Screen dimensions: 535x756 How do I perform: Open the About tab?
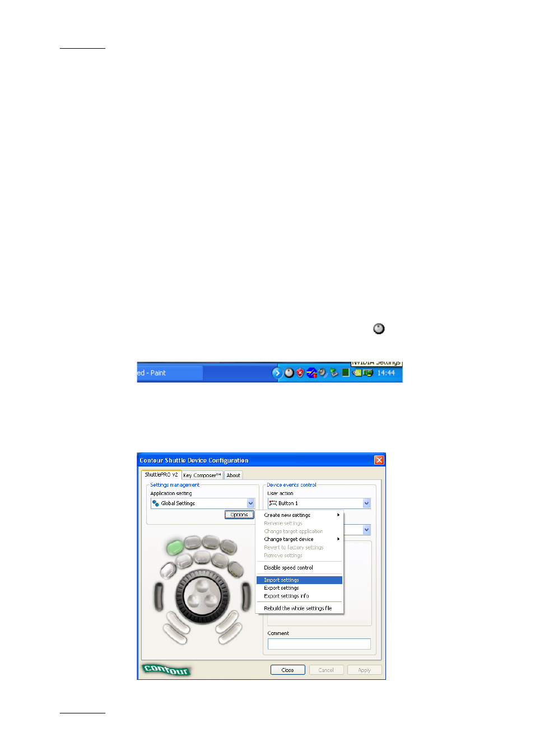[x=234, y=475]
